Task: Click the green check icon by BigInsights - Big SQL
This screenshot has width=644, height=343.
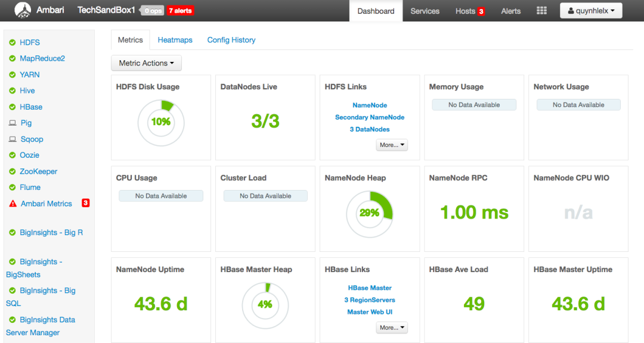Action: 13,291
